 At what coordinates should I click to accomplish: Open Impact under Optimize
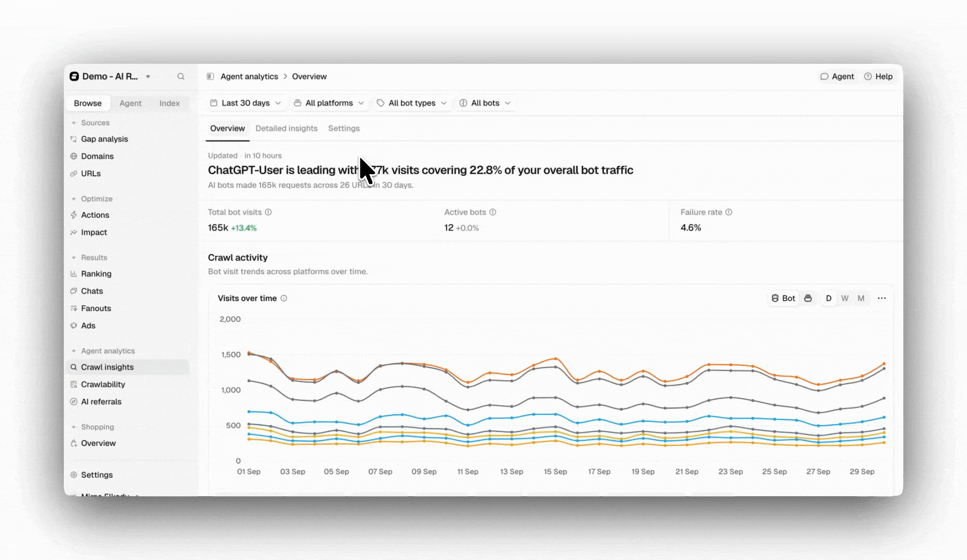94,232
